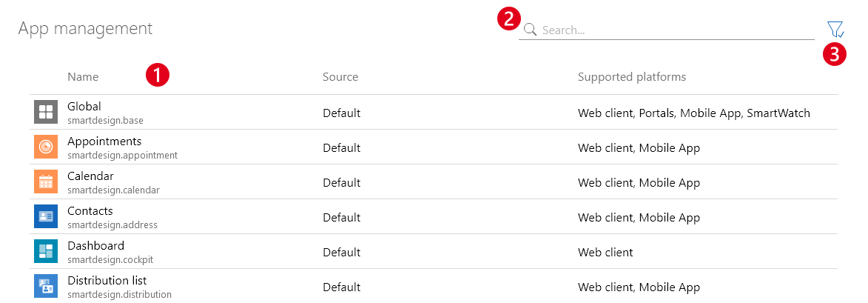Click the Dashboard app icon
Viewport: 868px width, 303px height.
point(46,252)
